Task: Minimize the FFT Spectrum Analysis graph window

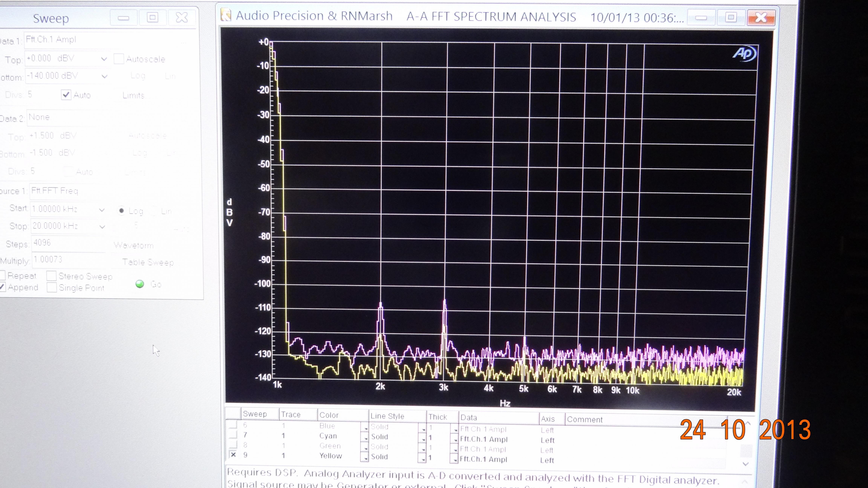Action: pyautogui.click(x=701, y=18)
